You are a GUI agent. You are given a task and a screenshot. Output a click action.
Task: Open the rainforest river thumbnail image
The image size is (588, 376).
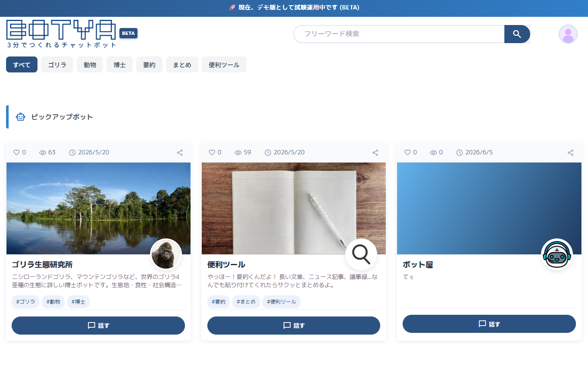point(98,208)
